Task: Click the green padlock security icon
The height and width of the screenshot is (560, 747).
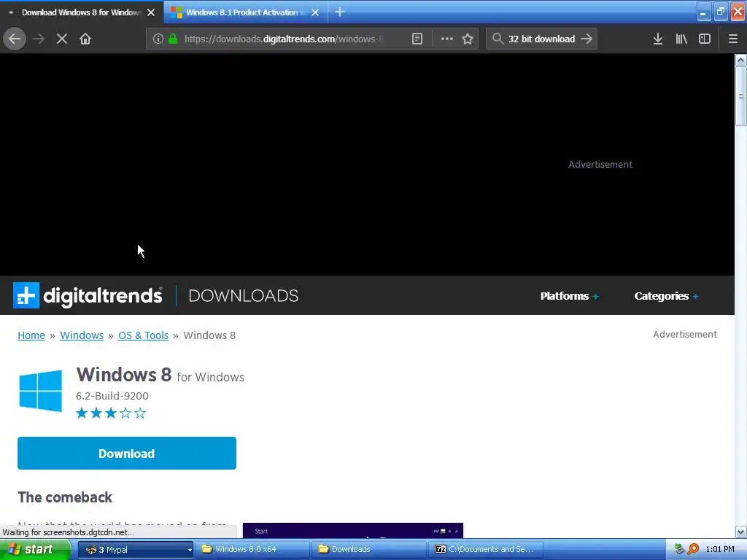Action: tap(173, 39)
